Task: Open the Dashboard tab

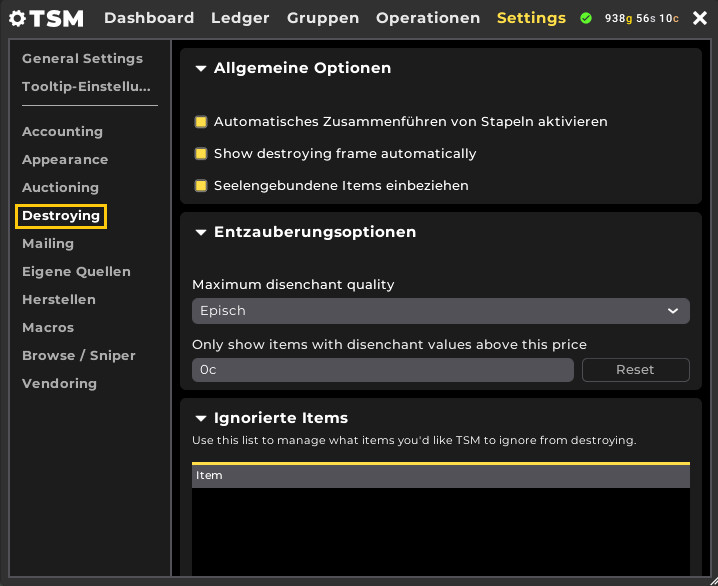Action: 149,18
